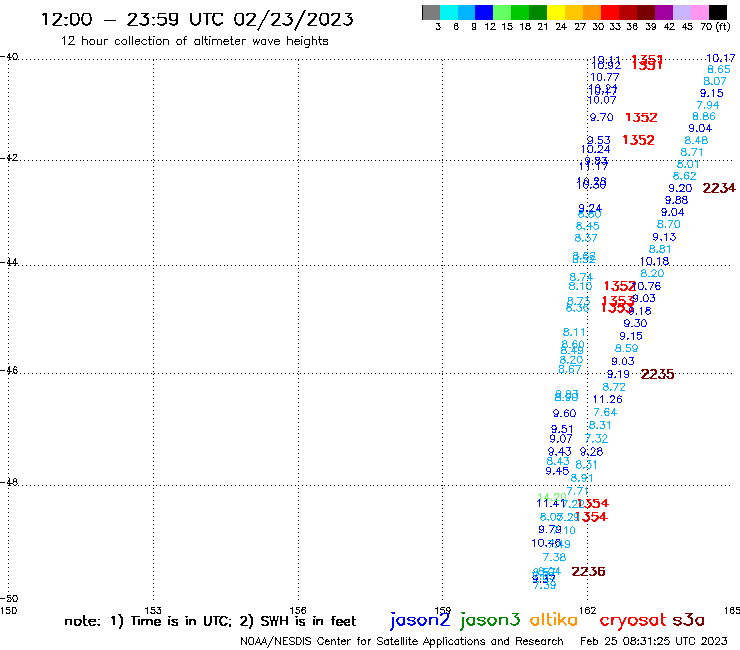This screenshot has height=650, width=740.
Task: Click the longitude axis label 153
Action: tap(153, 610)
